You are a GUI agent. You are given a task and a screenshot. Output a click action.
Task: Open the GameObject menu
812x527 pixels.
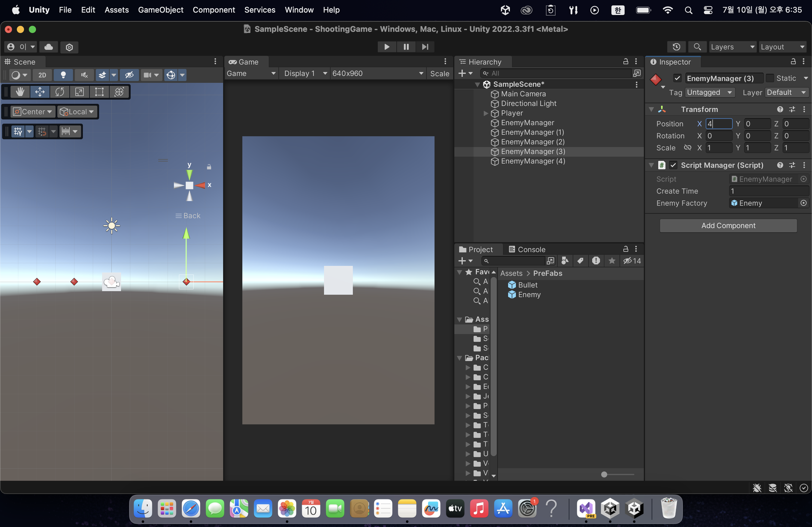click(x=160, y=10)
